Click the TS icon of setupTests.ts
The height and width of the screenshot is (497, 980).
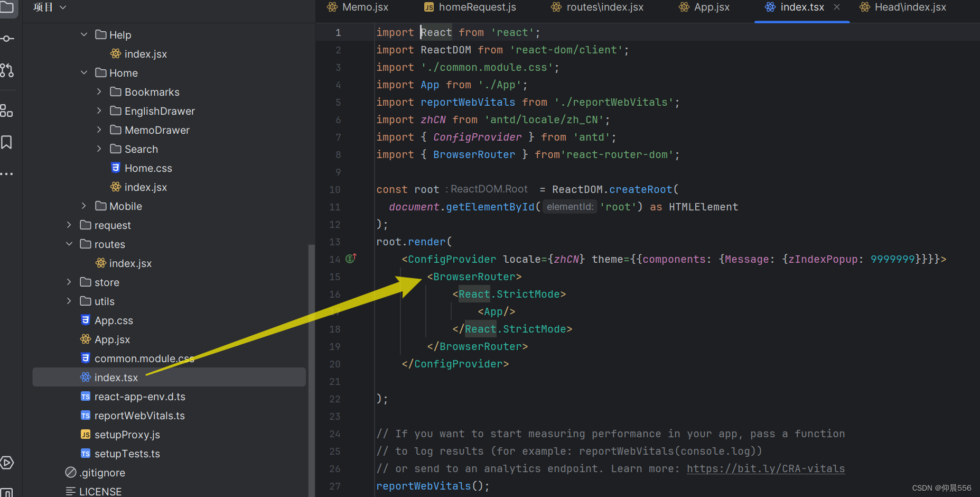click(86, 454)
